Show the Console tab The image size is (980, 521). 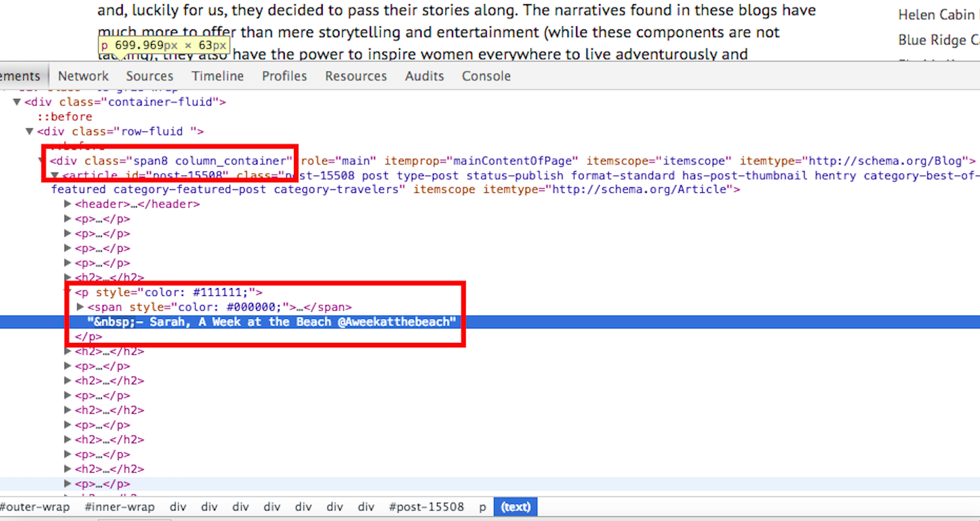coord(486,76)
